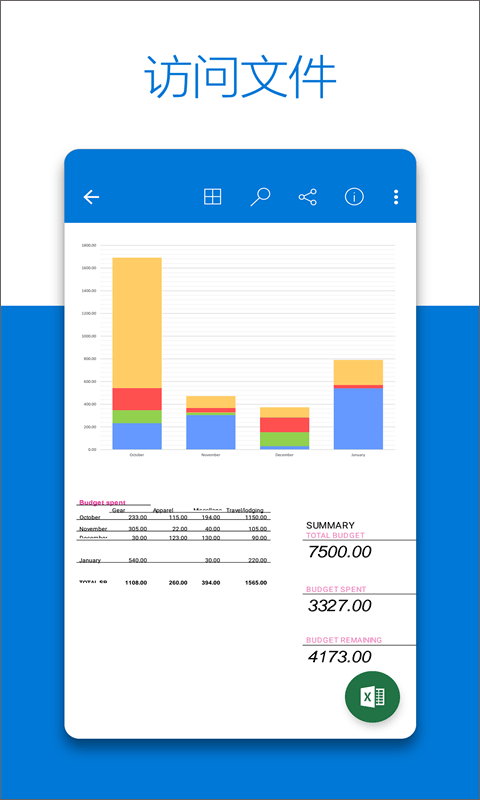This screenshot has width=480, height=800.
Task: Select the December red bar segment
Action: [285, 425]
